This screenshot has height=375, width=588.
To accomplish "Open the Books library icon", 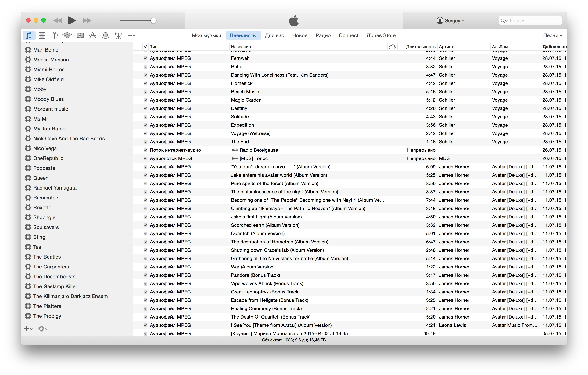I will (80, 35).
